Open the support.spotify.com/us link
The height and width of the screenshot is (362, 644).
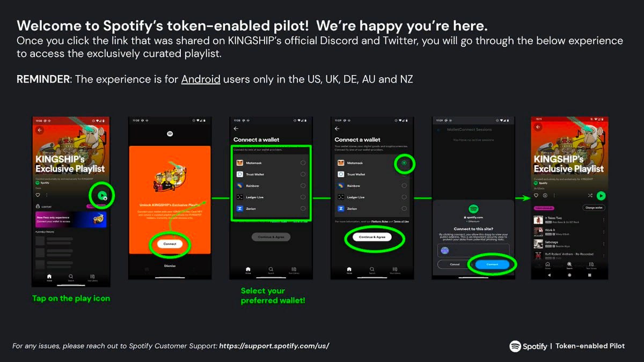pos(274,346)
